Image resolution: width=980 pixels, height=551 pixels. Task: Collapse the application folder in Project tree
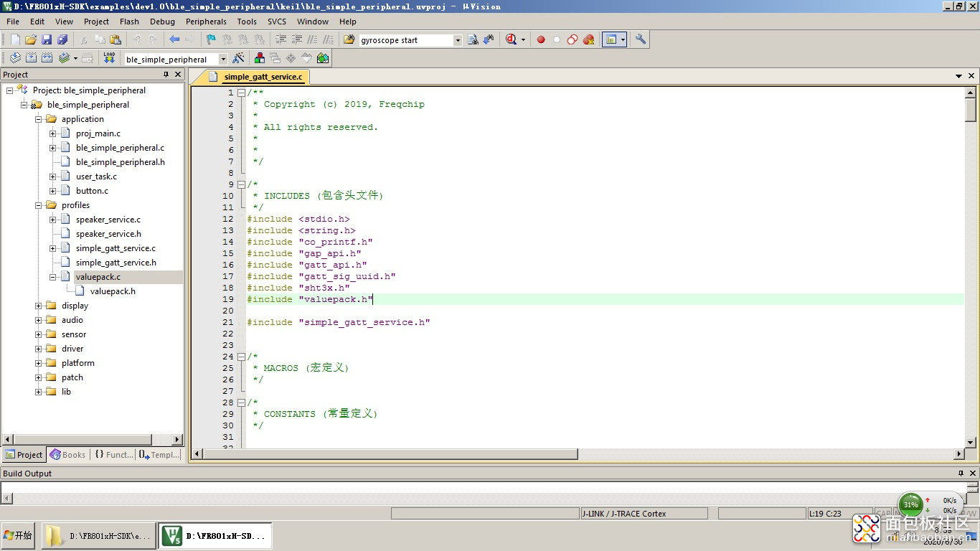pyautogui.click(x=39, y=119)
